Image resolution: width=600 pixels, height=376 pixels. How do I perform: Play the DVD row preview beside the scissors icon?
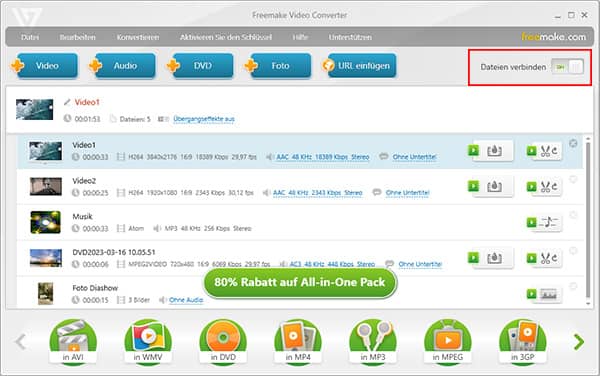tap(532, 258)
